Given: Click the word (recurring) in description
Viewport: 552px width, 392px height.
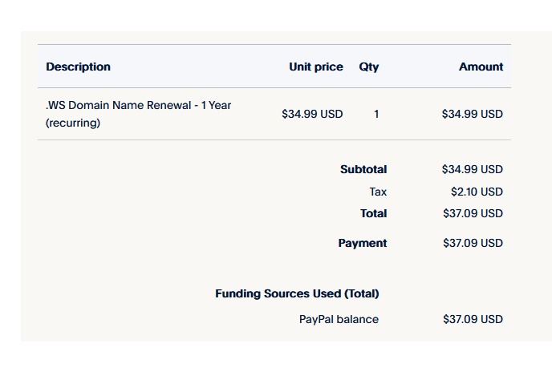Looking at the screenshot, I should [73, 123].
